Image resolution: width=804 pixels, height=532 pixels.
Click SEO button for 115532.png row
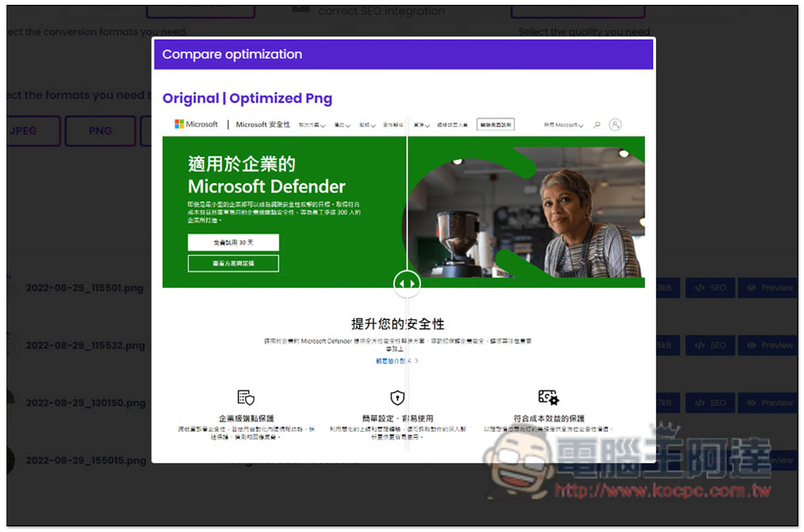710,346
